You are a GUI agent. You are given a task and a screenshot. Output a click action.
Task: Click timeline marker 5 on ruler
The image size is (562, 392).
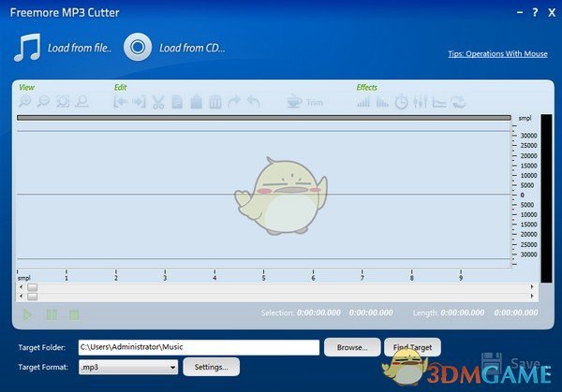[x=263, y=278]
